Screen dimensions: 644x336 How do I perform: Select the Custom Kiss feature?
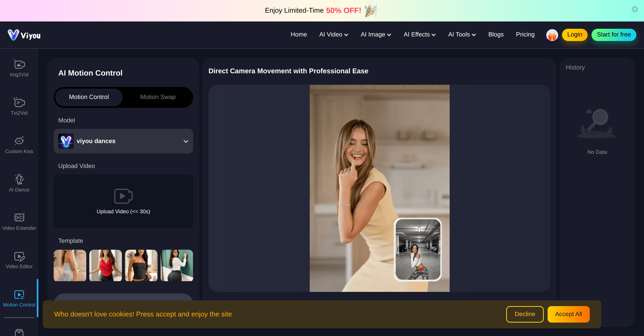tap(19, 144)
